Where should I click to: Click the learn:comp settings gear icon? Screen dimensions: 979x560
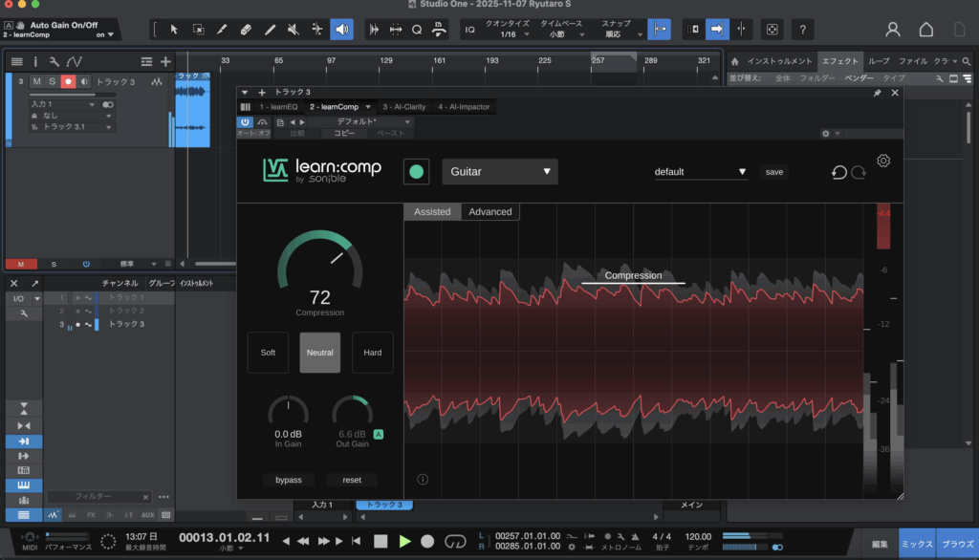pos(883,161)
